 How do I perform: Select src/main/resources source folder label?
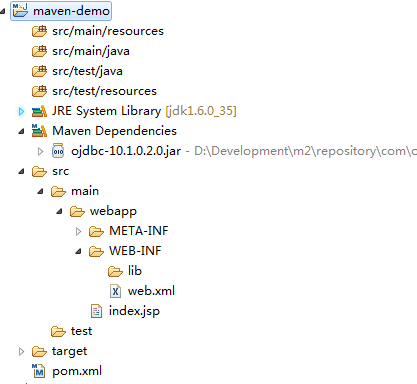click(x=108, y=31)
